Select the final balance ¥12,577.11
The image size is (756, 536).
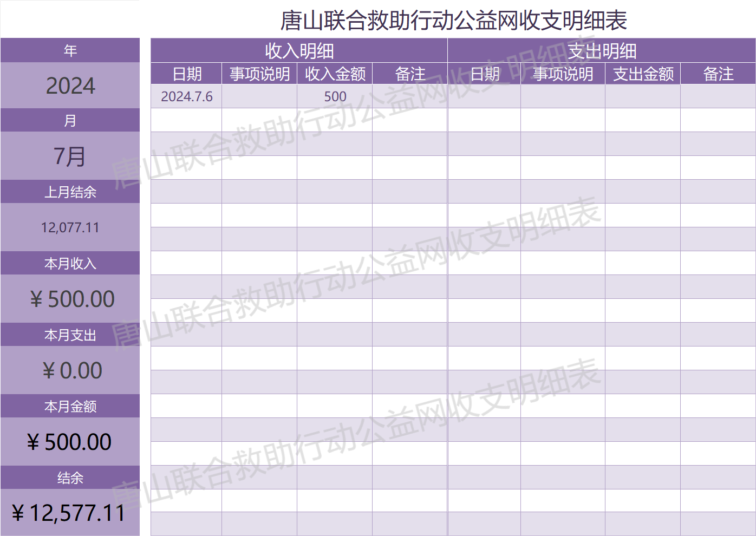[70, 513]
